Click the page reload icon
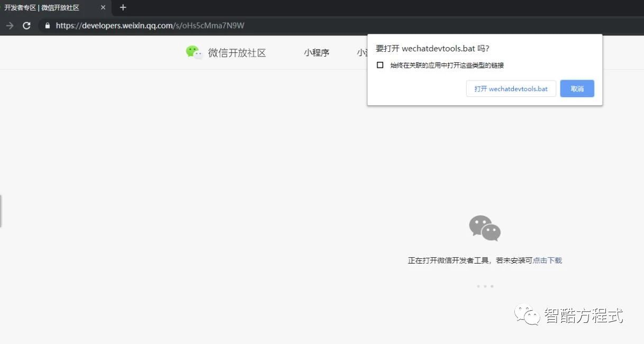This screenshot has width=644, height=344. coord(26,25)
